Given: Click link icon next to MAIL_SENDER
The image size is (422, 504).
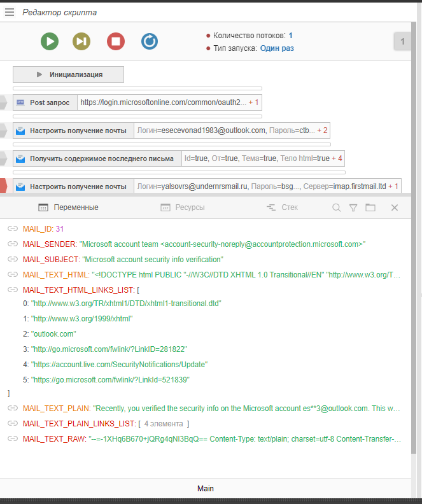Looking at the screenshot, I should 13,244.
